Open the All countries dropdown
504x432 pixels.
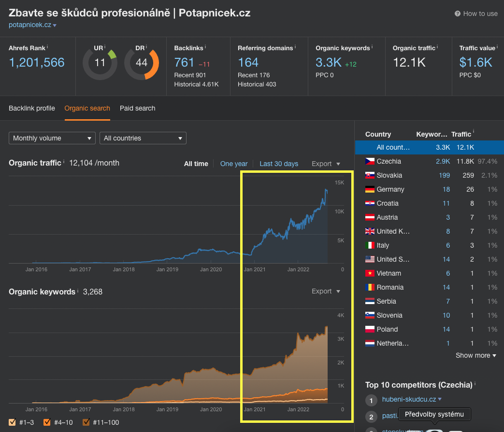[143, 138]
